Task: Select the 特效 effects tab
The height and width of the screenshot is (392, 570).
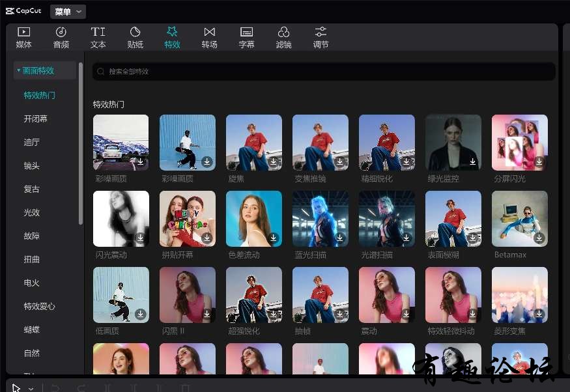Action: pos(172,38)
